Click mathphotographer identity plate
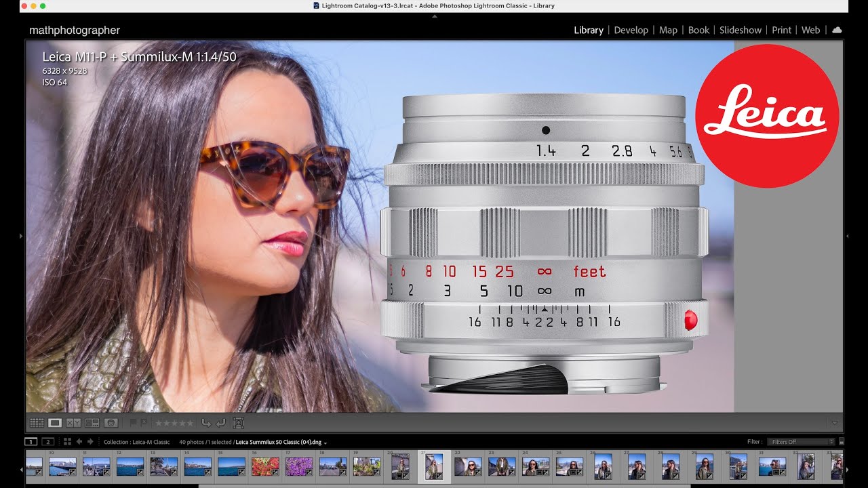The width and height of the screenshot is (868, 488). pyautogui.click(x=75, y=30)
